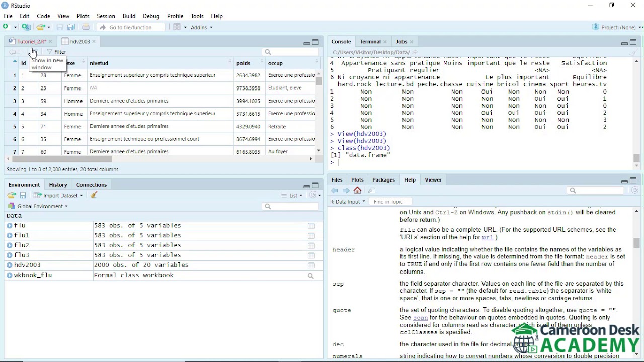This screenshot has height=362, width=644.
Task: Click the Load workspace icon in Environment
Action: tap(12, 195)
